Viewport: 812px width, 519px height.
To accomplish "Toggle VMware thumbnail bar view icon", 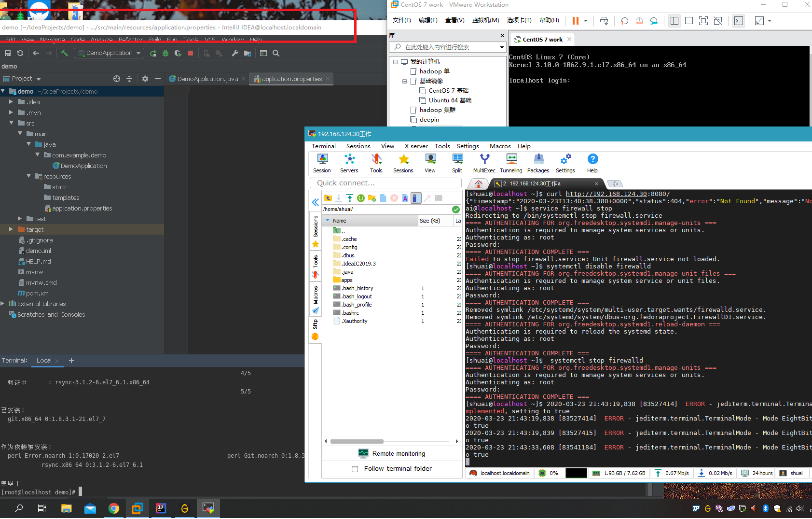I will point(689,21).
